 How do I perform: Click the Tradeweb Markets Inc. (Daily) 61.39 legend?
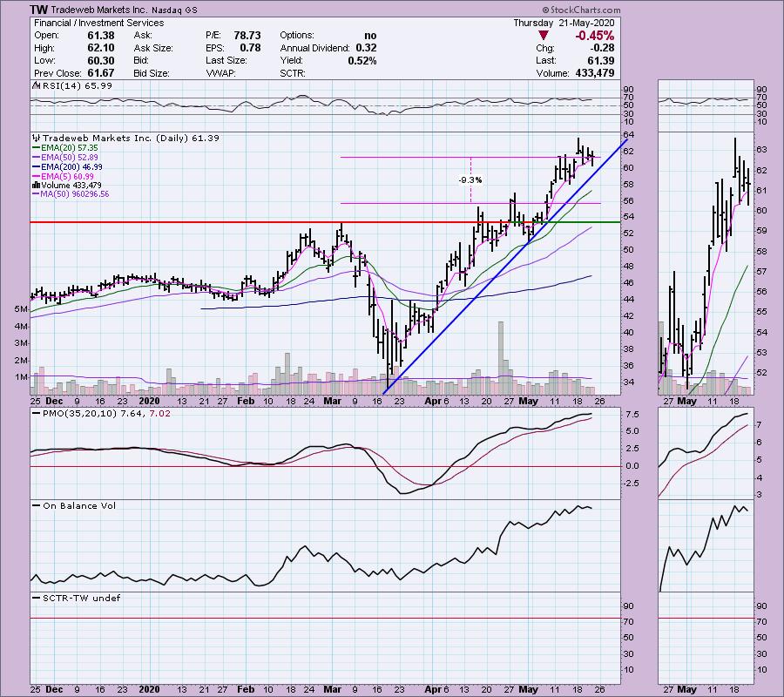click(126, 138)
